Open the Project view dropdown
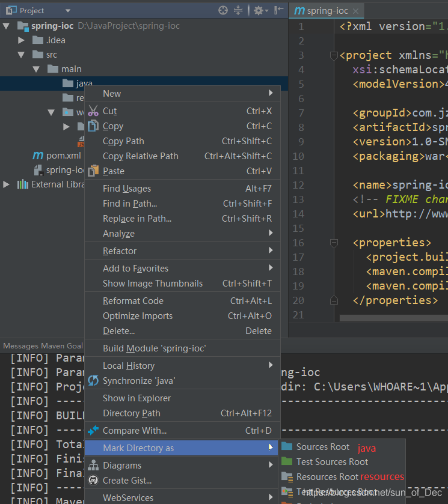The image size is (448, 504). pyautogui.click(x=68, y=11)
